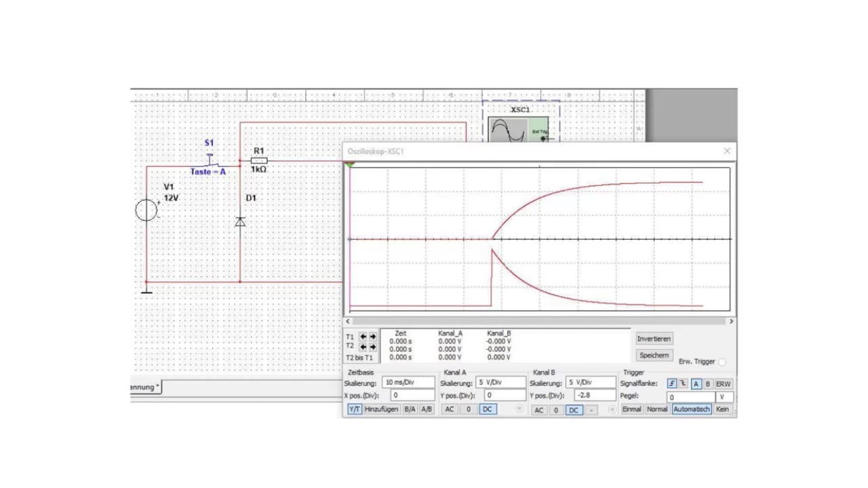The image size is (868, 488).
Task: Set Kanal B coupling to AC
Action: point(538,410)
